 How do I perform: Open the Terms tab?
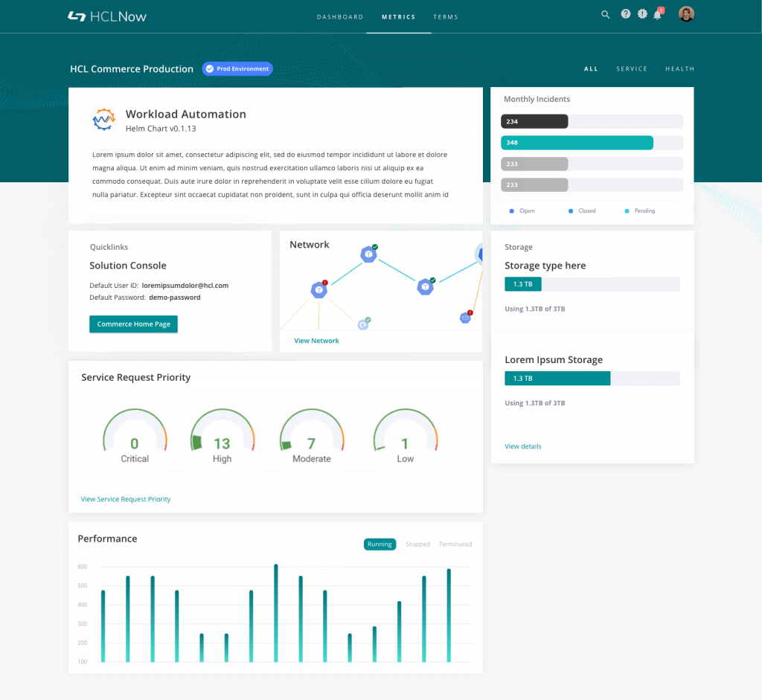pyautogui.click(x=446, y=17)
